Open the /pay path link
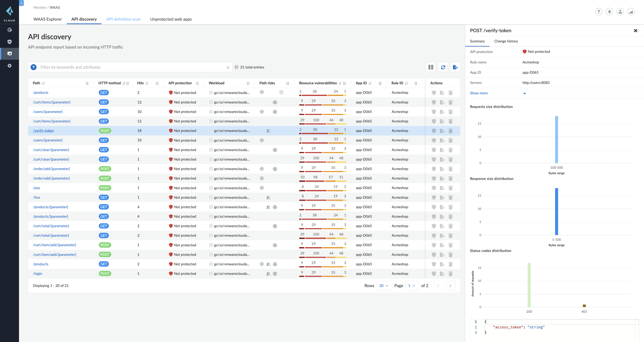This screenshot has height=342, width=644. pos(37,188)
